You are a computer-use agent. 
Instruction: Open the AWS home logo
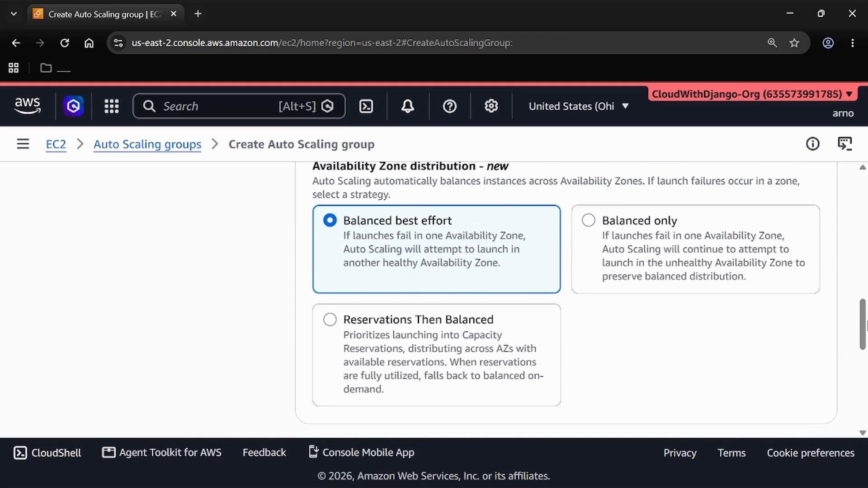tap(28, 106)
